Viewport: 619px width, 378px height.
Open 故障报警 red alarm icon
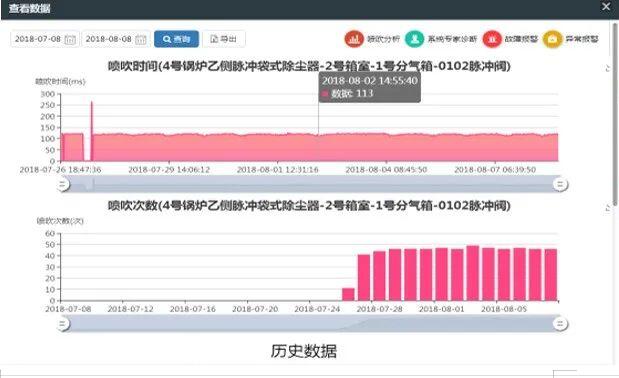pos(492,39)
